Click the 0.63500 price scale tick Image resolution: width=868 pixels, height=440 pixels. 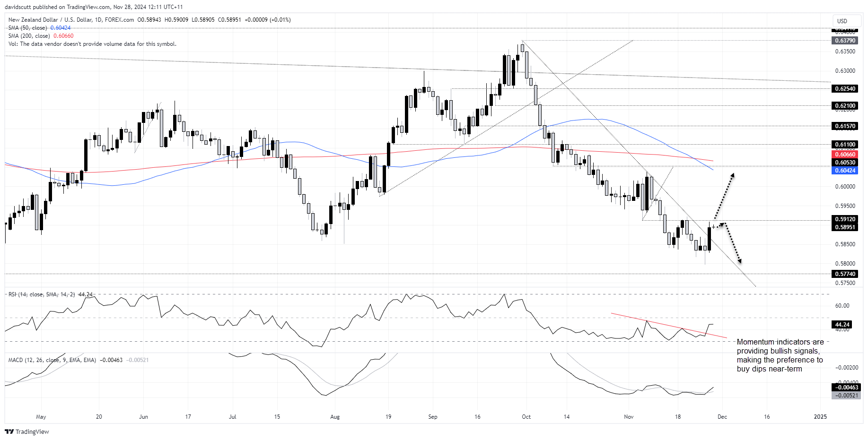coord(845,52)
